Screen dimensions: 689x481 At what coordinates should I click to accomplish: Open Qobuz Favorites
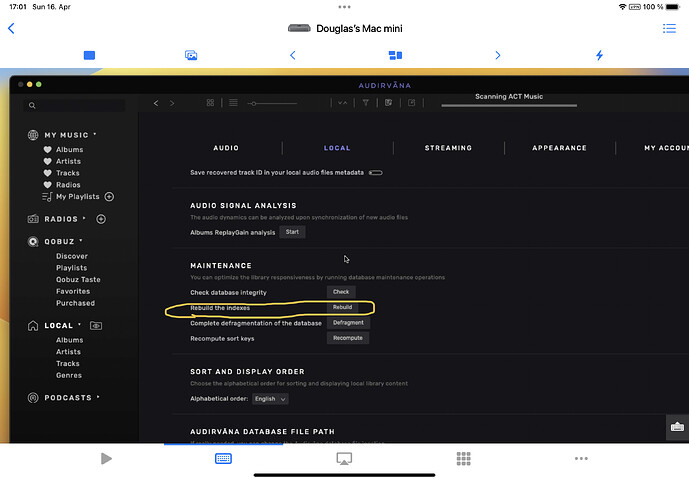tap(73, 291)
